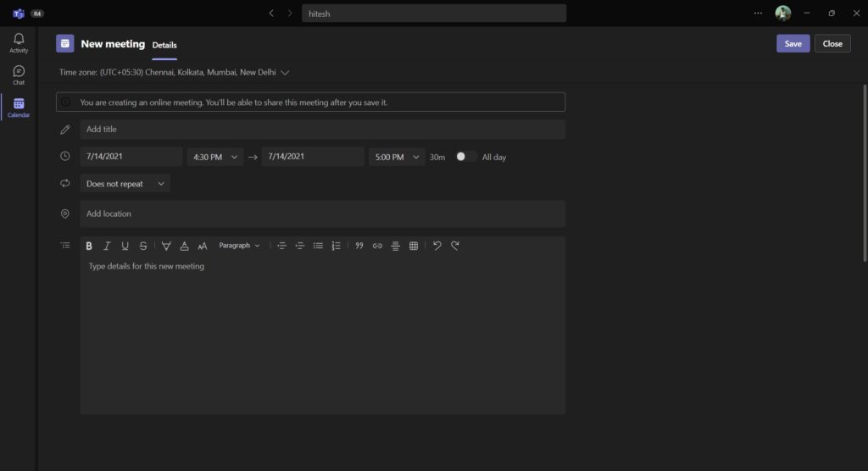
Task: Undo the last edit
Action: point(437,246)
